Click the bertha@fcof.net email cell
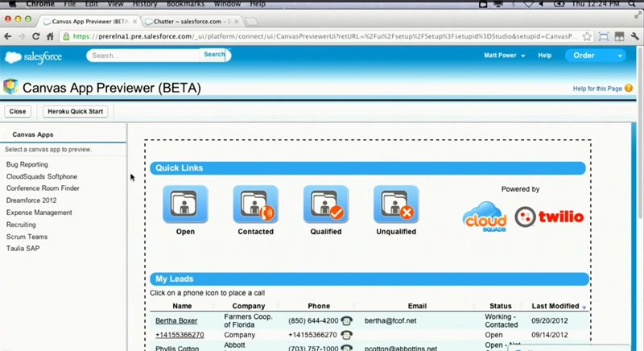 [x=390, y=320]
